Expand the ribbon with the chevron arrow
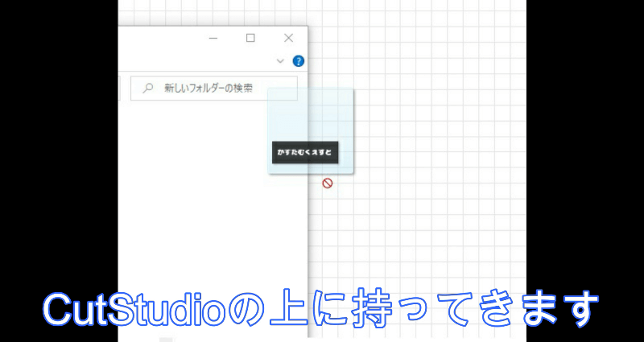Screen dimensions: 644x342 tap(280, 61)
